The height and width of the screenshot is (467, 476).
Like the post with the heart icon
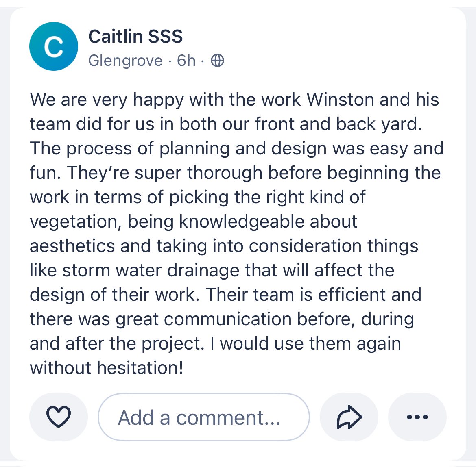click(59, 417)
